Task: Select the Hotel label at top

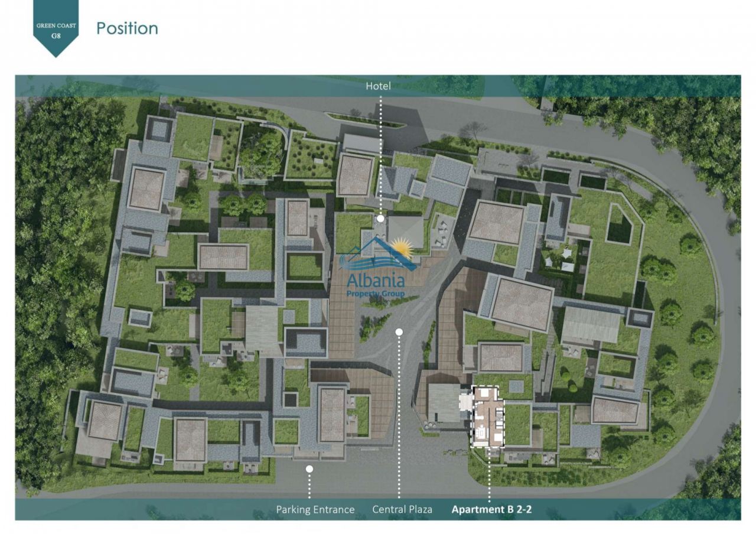Action: point(378,86)
